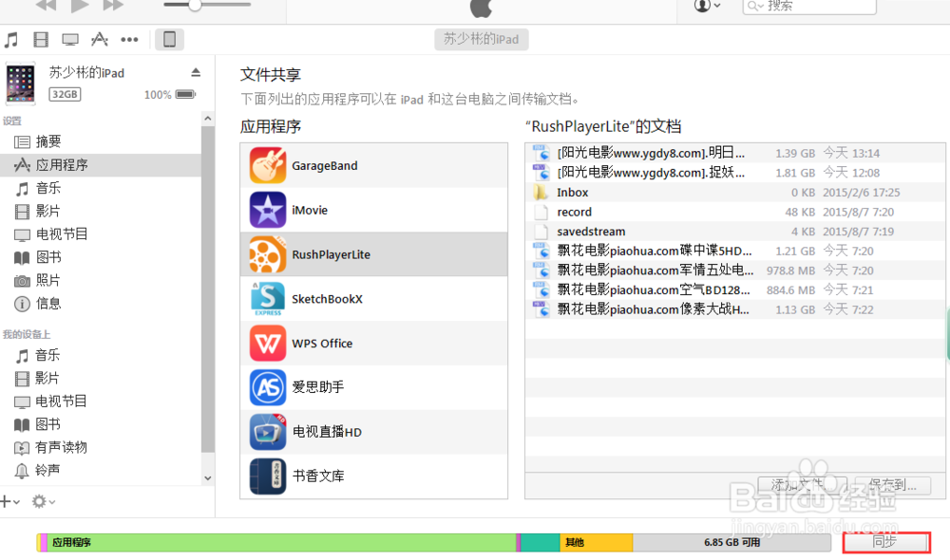Viewport: 950px width, 560px height.
Task: Click the 添加文件 add file button
Action: (x=802, y=485)
